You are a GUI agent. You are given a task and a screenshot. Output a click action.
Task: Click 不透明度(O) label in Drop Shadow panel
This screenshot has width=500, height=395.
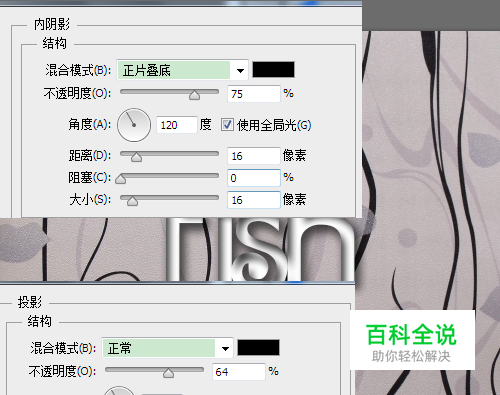coord(62,372)
